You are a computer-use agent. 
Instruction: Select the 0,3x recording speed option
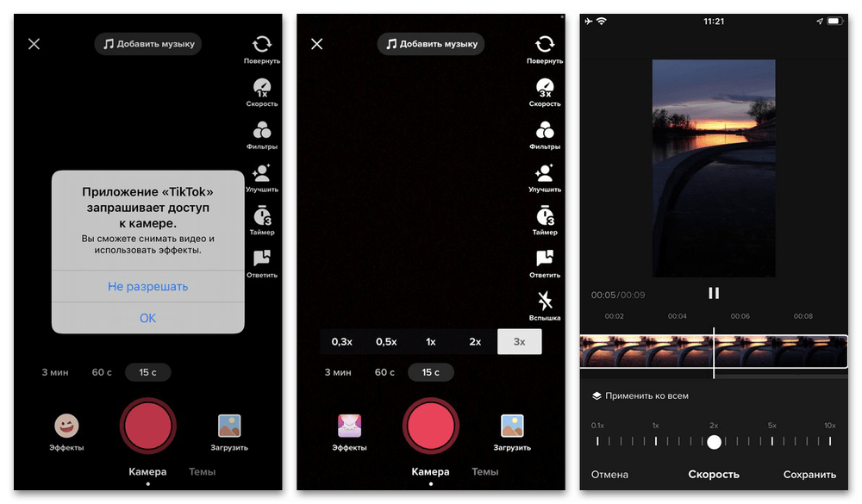(x=342, y=342)
